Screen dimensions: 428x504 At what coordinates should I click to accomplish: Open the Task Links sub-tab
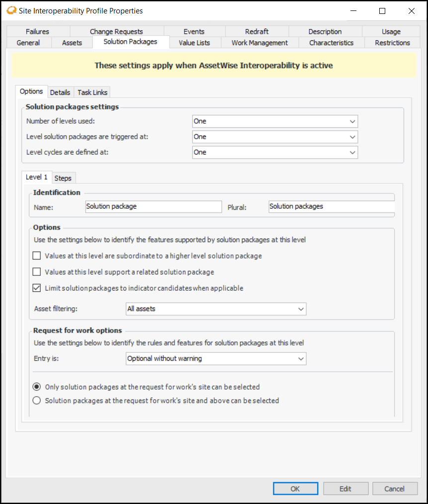[92, 92]
